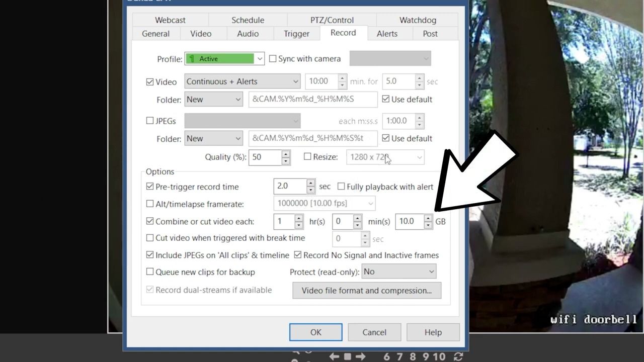Enable the Resize checkbox

click(x=307, y=157)
